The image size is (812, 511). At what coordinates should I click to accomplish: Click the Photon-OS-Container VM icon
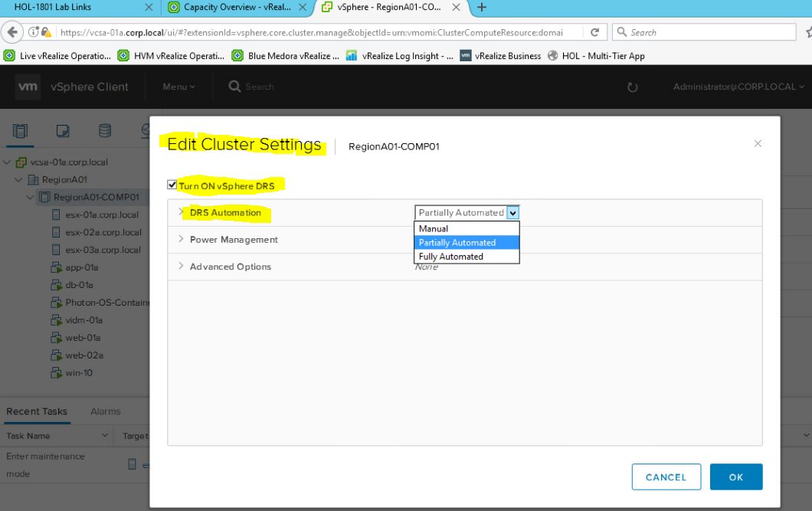57,303
